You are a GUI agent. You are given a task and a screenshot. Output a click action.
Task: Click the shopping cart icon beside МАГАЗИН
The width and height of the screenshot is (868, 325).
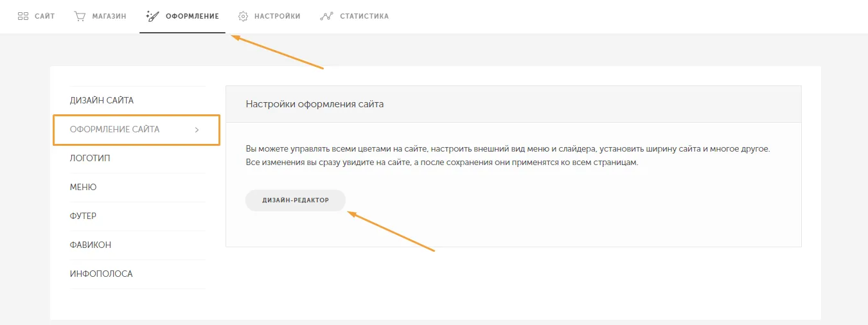[80, 16]
